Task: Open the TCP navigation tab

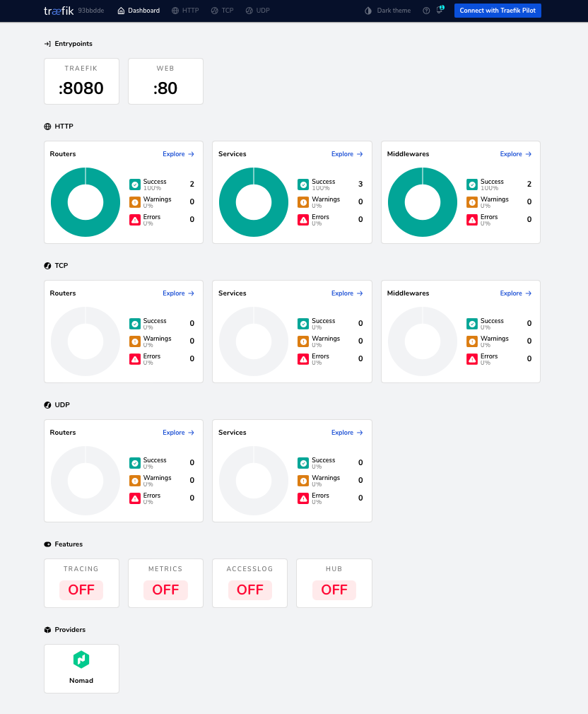Action: pyautogui.click(x=222, y=11)
